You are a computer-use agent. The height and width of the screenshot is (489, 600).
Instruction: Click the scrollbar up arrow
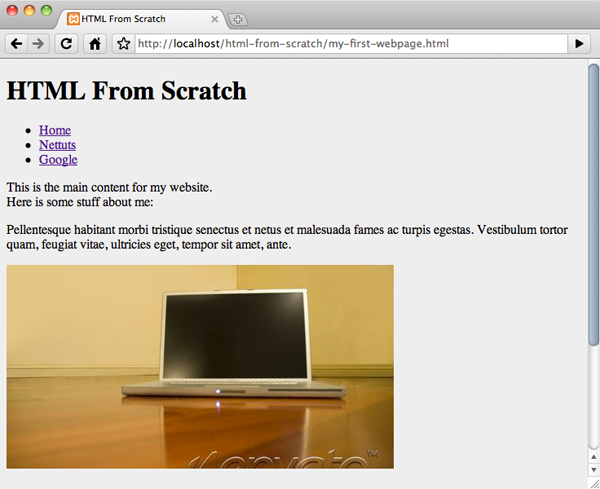(x=593, y=456)
